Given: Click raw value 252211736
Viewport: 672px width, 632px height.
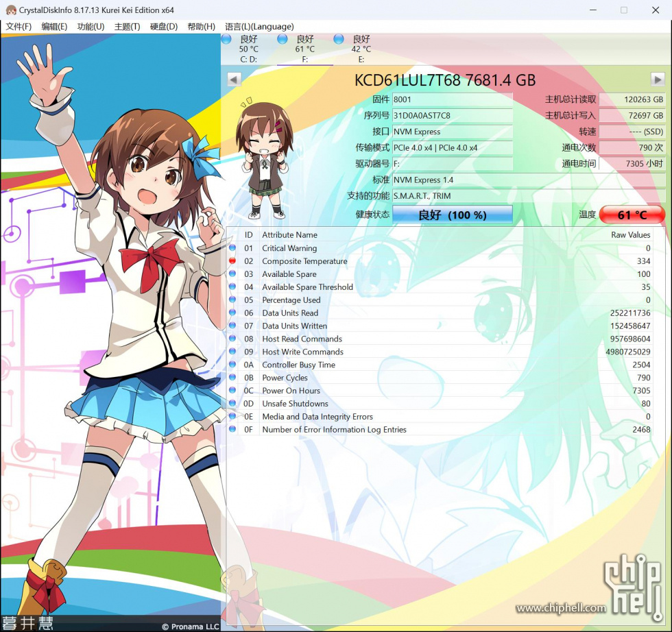Looking at the screenshot, I should click(x=630, y=313).
